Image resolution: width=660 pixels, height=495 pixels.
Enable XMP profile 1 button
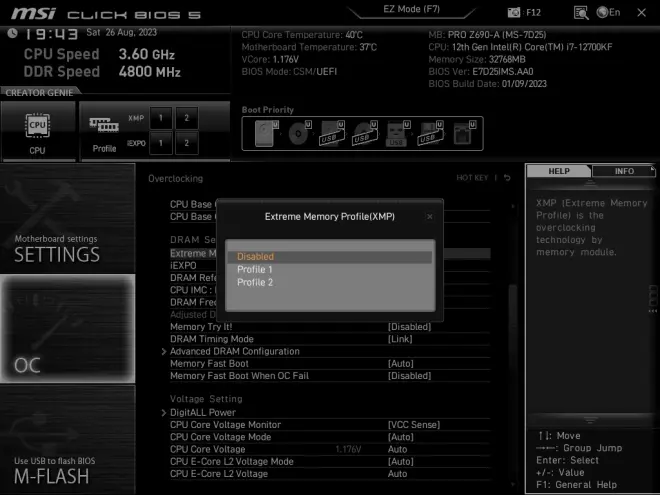click(x=160, y=117)
